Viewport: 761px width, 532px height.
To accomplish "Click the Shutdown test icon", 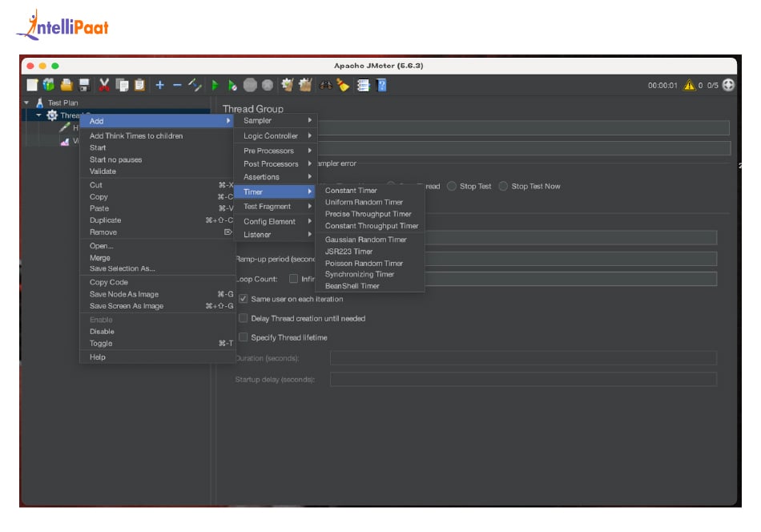I will pyautogui.click(x=268, y=86).
